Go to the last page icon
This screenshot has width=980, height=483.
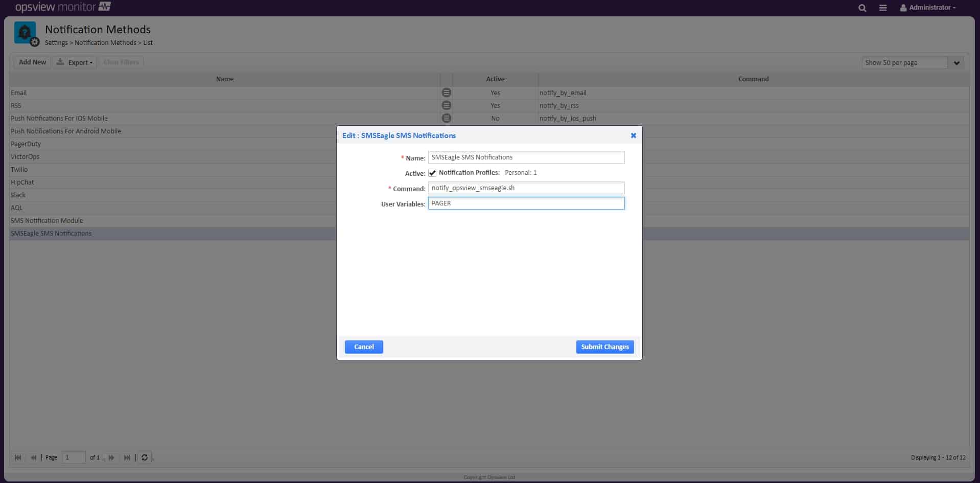pyautogui.click(x=127, y=457)
